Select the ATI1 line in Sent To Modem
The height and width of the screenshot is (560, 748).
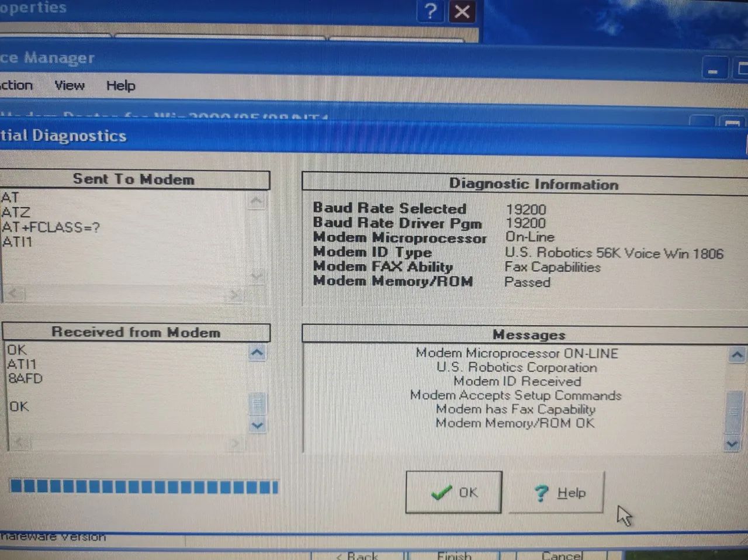[18, 241]
